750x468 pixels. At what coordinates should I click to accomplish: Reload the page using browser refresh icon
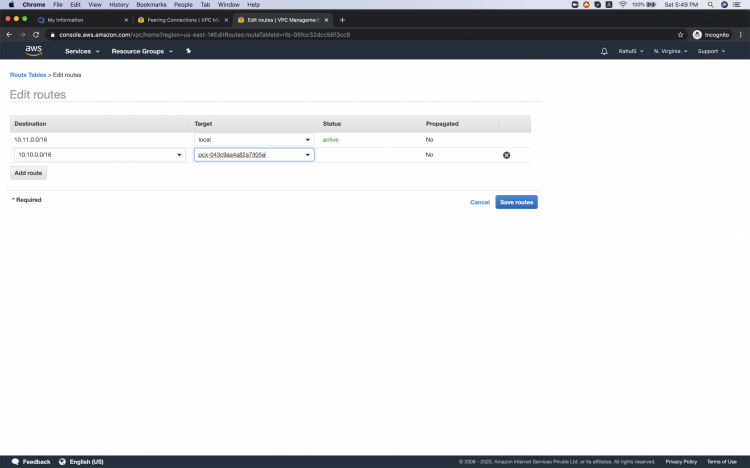click(x=37, y=34)
